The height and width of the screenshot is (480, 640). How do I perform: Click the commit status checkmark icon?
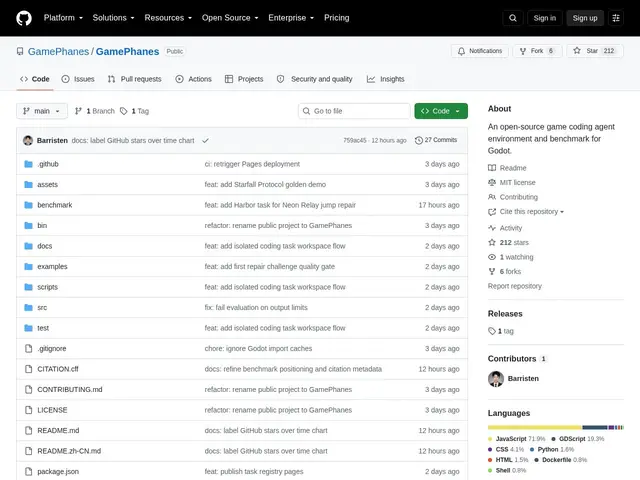pyautogui.click(x=205, y=140)
